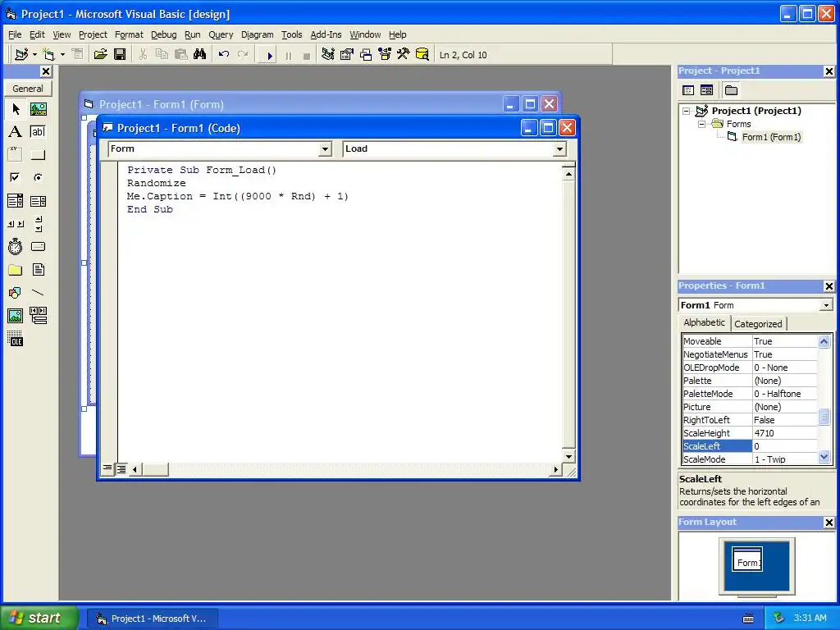Image resolution: width=840 pixels, height=630 pixels.
Task: Toggle Folders in Project panel
Action: coord(731,90)
